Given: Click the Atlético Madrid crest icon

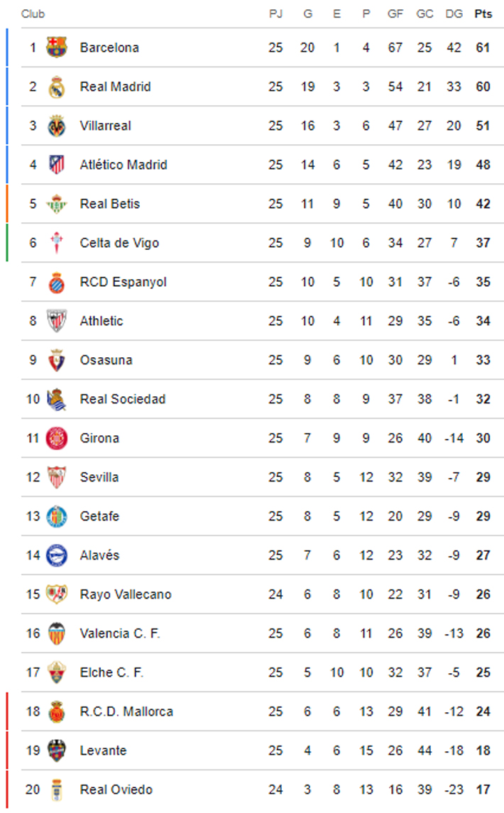Looking at the screenshot, I should coord(56,165).
